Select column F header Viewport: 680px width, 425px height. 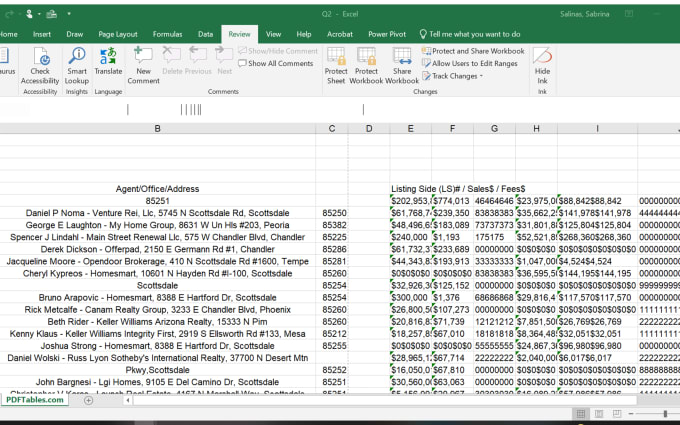[452, 128]
